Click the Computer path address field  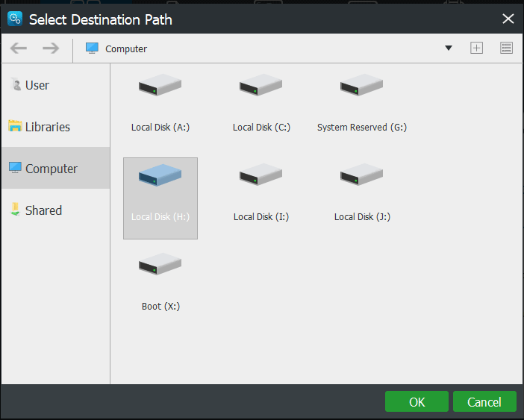[261, 48]
